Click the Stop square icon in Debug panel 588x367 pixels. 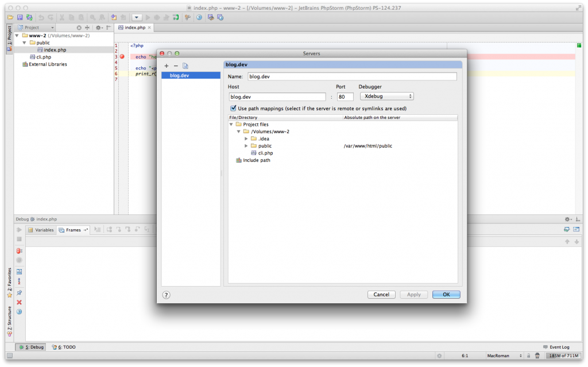pos(19,239)
